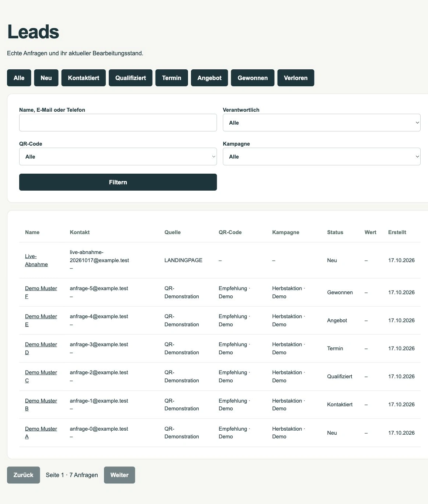Show Gewonnen leads tab

(x=253, y=78)
